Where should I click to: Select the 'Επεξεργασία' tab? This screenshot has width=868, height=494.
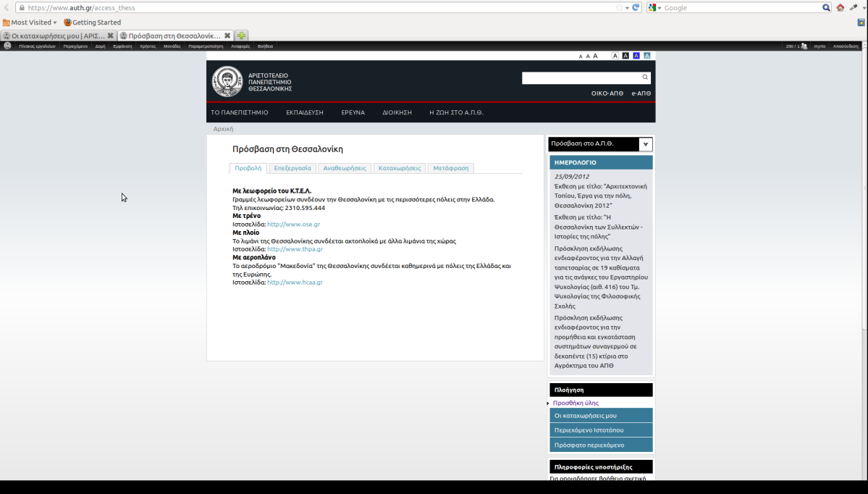click(292, 168)
